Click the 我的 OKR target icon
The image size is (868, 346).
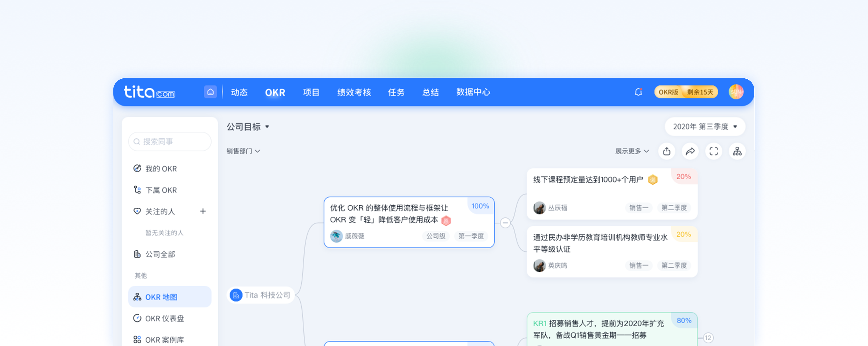point(137,168)
